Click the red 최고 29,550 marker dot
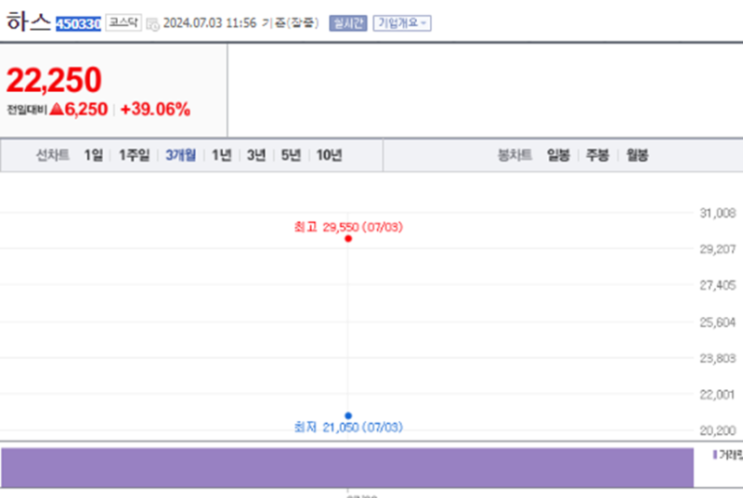This screenshot has height=498, width=743. click(348, 239)
